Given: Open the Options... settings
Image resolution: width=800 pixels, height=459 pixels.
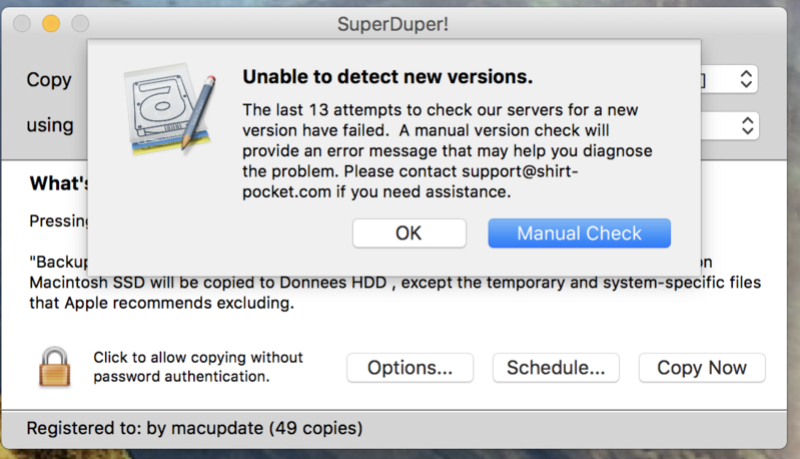Looking at the screenshot, I should point(410,368).
